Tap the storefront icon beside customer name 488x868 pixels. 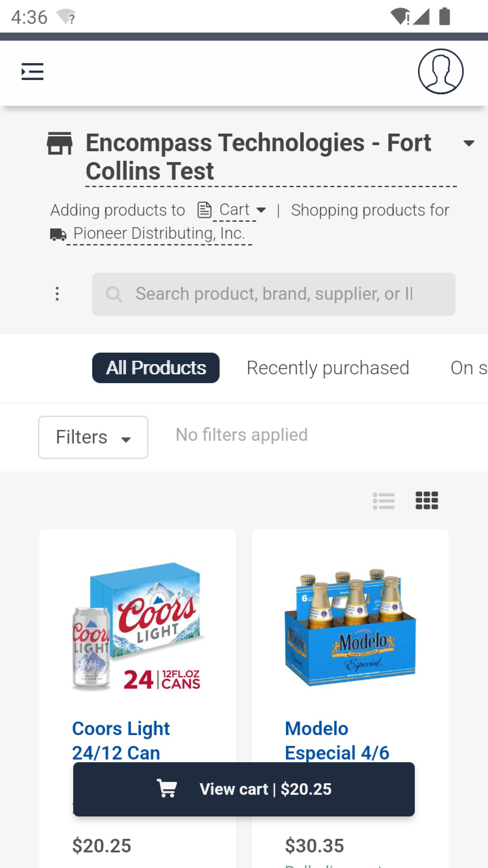(x=60, y=143)
